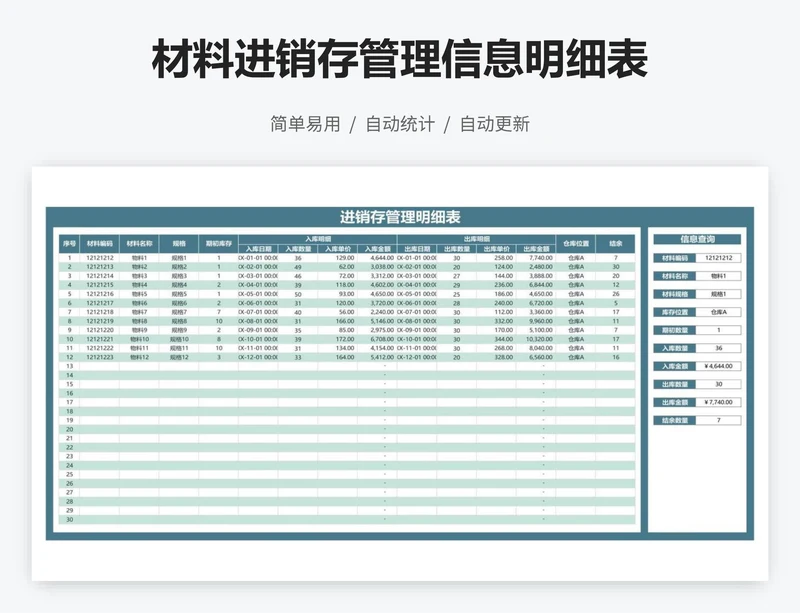The width and height of the screenshot is (800, 613).
Task: Select the 仓库A cell in row 6
Action: (x=576, y=303)
